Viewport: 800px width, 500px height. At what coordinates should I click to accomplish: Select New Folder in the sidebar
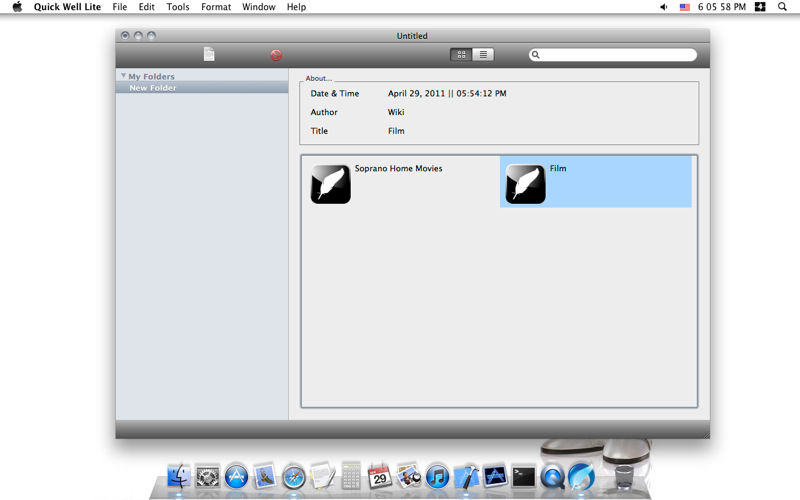click(202, 88)
